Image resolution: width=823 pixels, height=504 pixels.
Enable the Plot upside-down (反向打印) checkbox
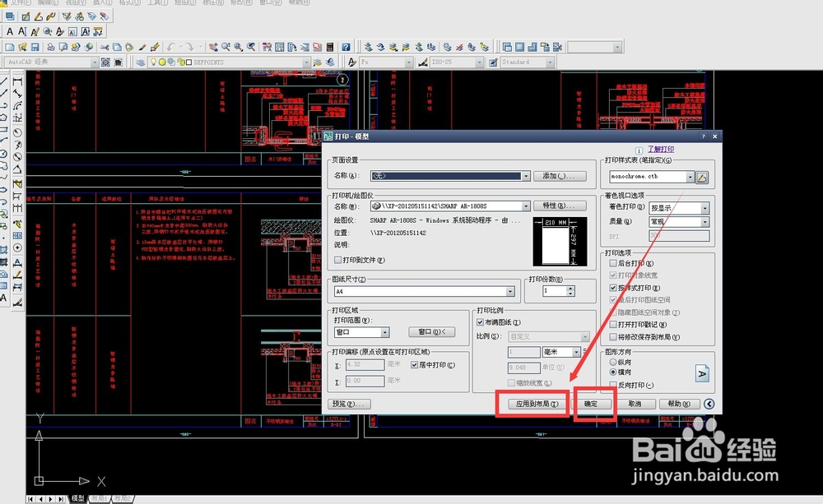[x=612, y=385]
